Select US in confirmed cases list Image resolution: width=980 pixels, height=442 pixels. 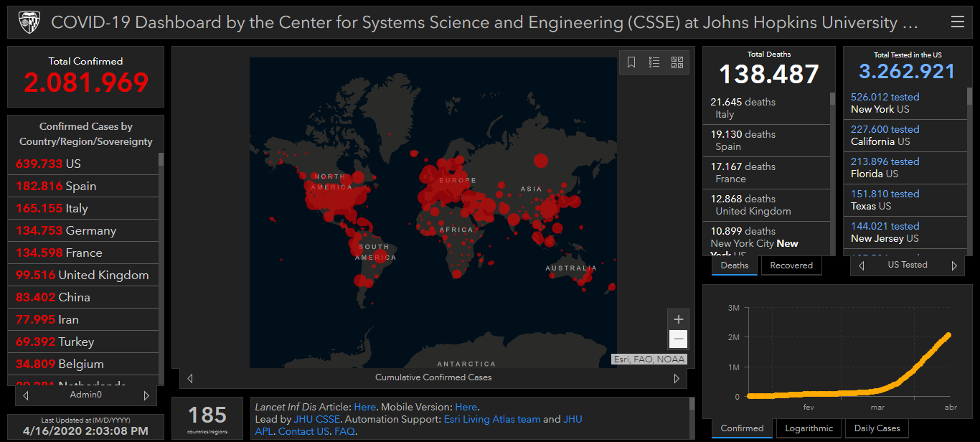click(83, 164)
